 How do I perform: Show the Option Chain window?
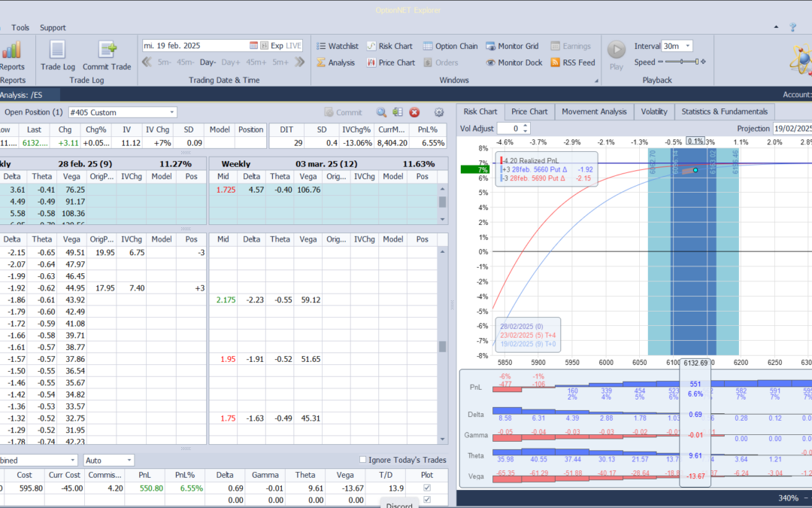pyautogui.click(x=450, y=46)
